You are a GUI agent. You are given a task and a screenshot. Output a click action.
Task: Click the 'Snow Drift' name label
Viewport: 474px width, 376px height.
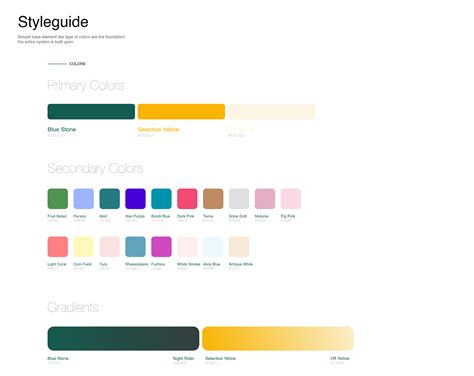point(238,216)
